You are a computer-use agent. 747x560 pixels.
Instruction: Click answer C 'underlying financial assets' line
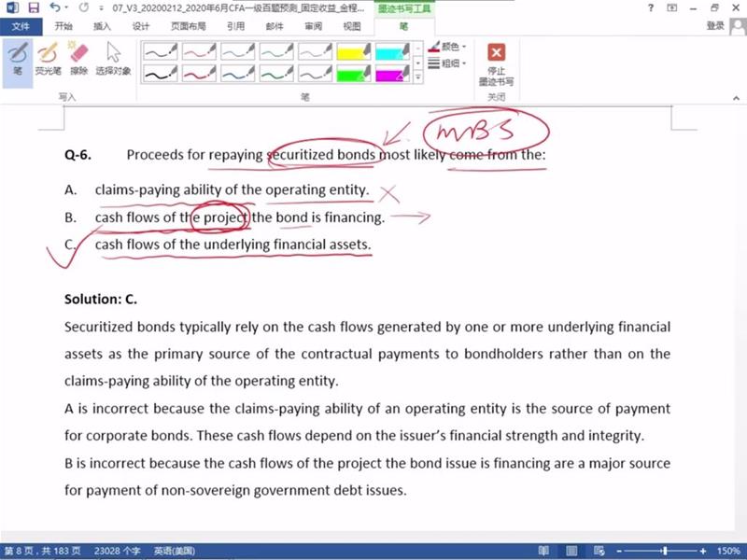[233, 245]
